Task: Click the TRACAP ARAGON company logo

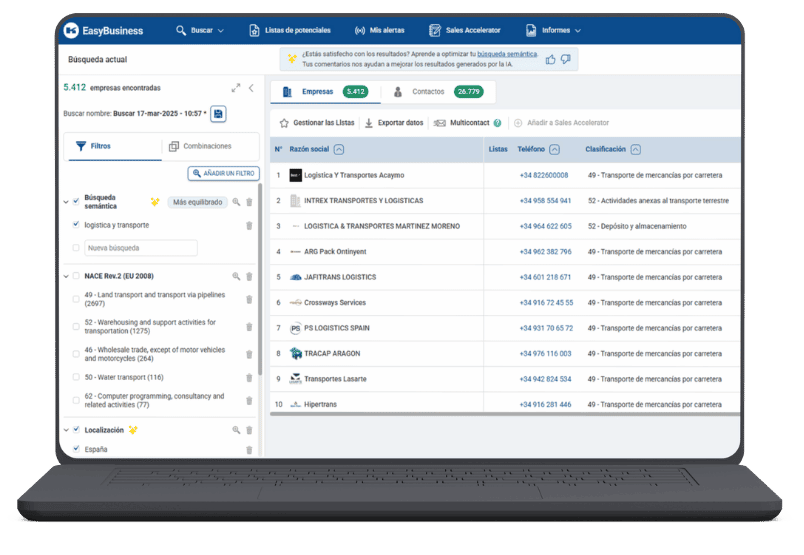Action: [295, 353]
